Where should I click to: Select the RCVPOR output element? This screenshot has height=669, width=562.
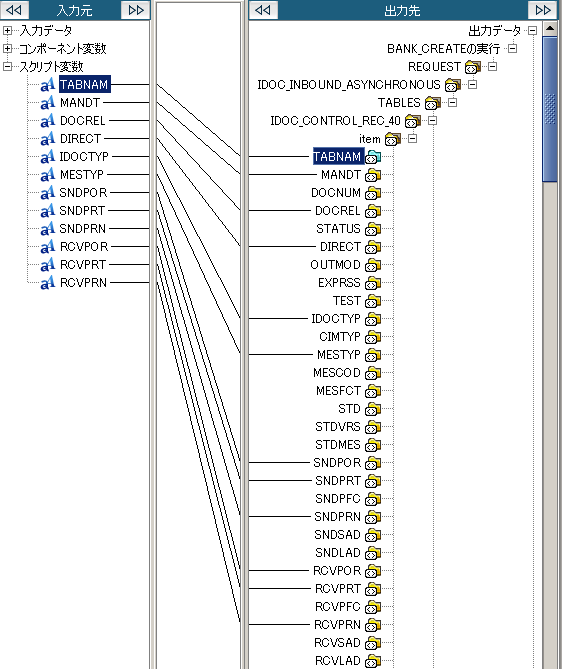pyautogui.click(x=337, y=571)
